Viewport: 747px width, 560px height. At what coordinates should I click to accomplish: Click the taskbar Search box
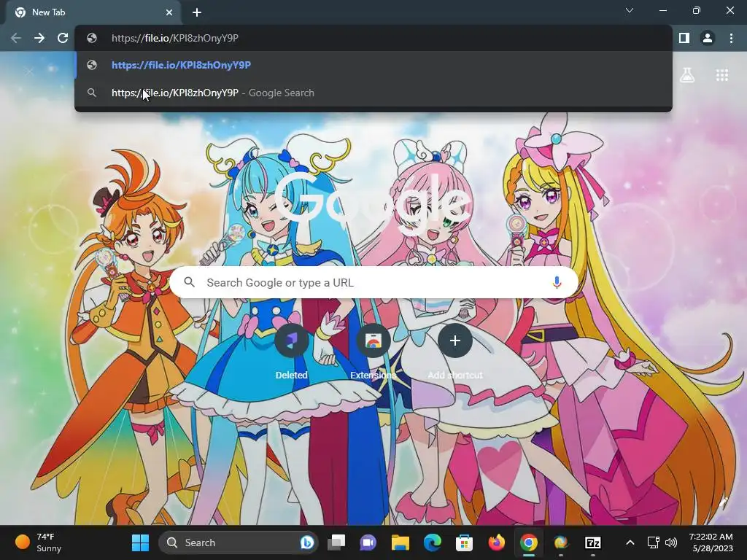pyautogui.click(x=239, y=542)
